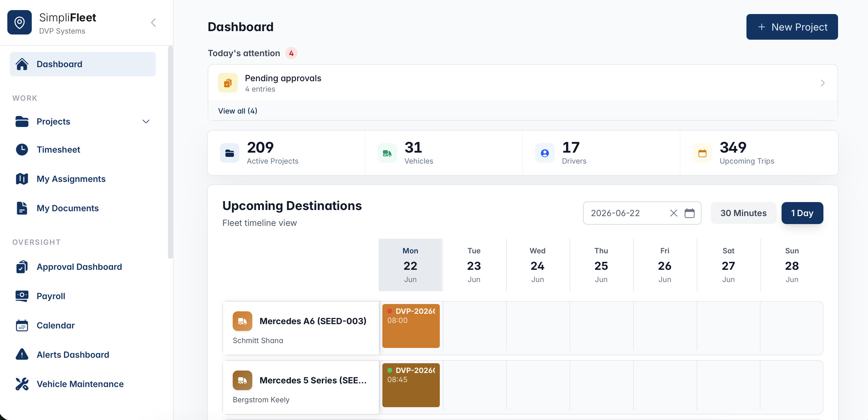Image resolution: width=868 pixels, height=420 pixels.
Task: Select Sun 28 Jun column header
Action: [792, 265]
